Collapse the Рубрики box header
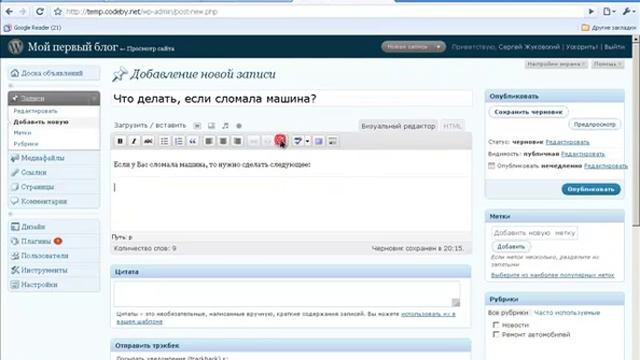The width and height of the screenshot is (640, 360). click(555, 299)
